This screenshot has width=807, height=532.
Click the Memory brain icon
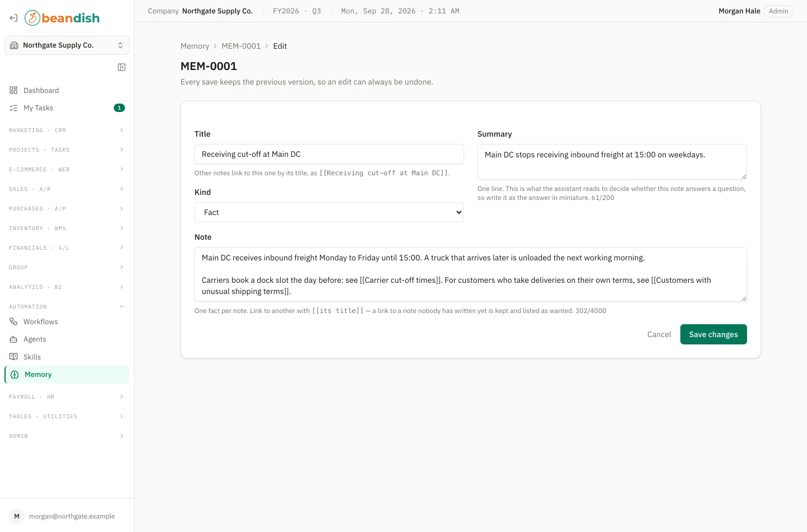(x=15, y=375)
